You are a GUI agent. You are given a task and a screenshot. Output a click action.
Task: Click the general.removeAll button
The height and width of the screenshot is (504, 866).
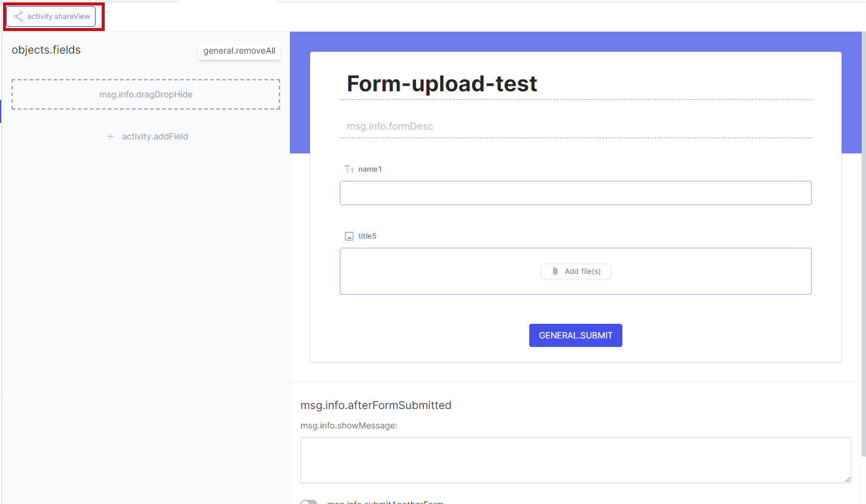coord(239,51)
